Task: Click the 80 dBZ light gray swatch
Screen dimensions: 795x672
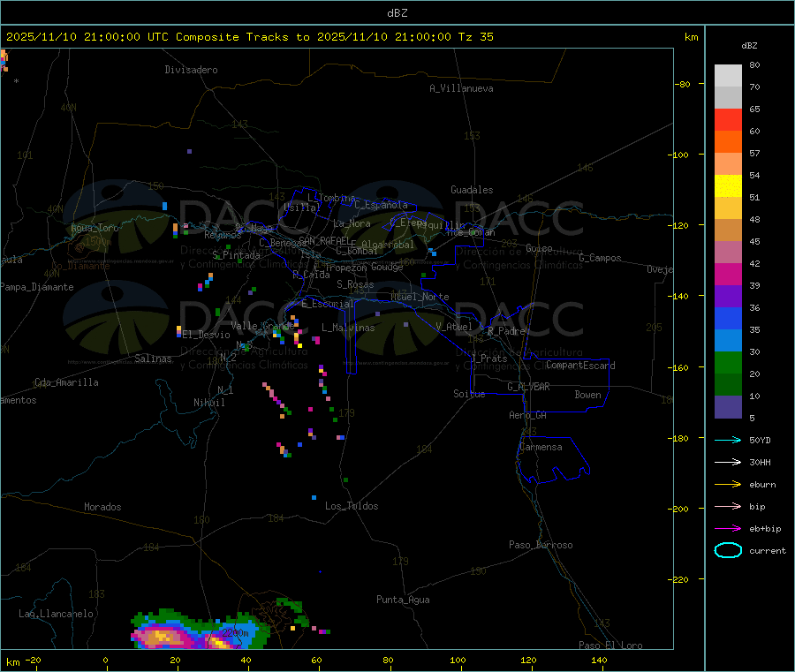Action: pos(728,76)
